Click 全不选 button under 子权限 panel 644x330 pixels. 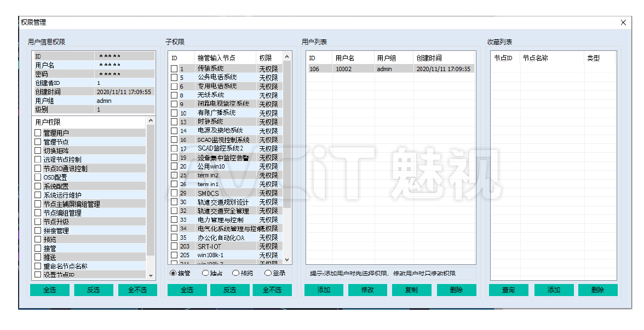tap(272, 290)
